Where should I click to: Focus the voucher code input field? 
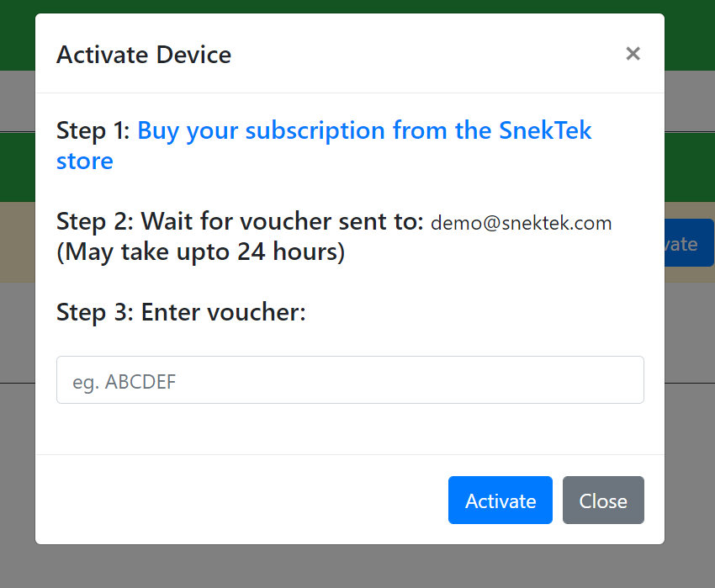(350, 380)
